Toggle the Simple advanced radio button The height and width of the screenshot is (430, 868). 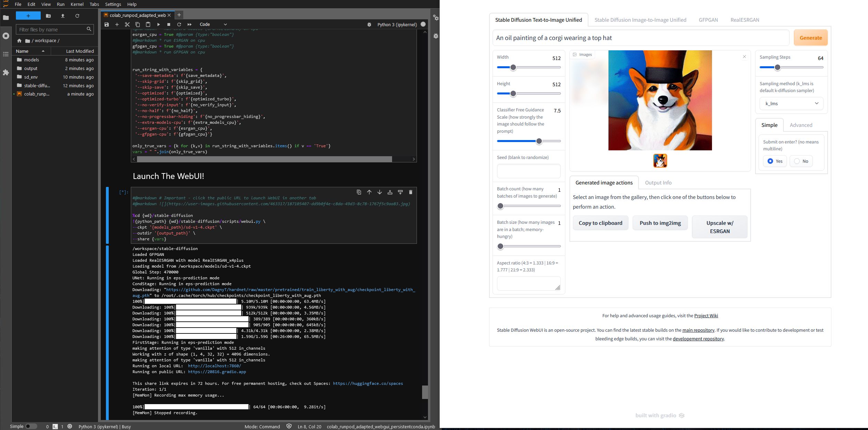(x=800, y=125)
